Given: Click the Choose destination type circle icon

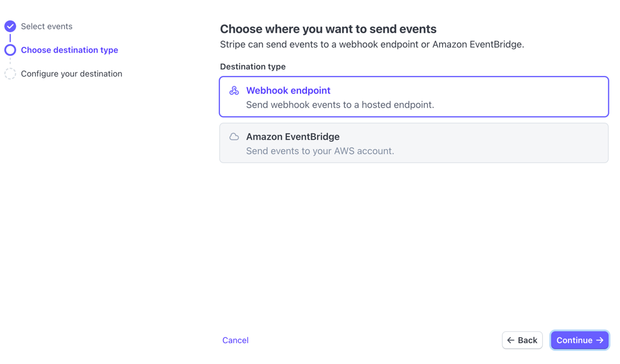Looking at the screenshot, I should (10, 50).
